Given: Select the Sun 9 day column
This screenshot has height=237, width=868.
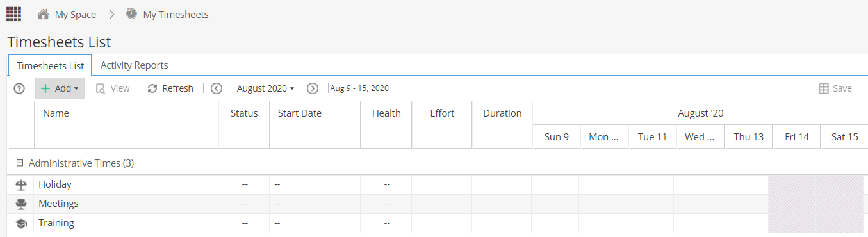Looking at the screenshot, I should (556, 136).
